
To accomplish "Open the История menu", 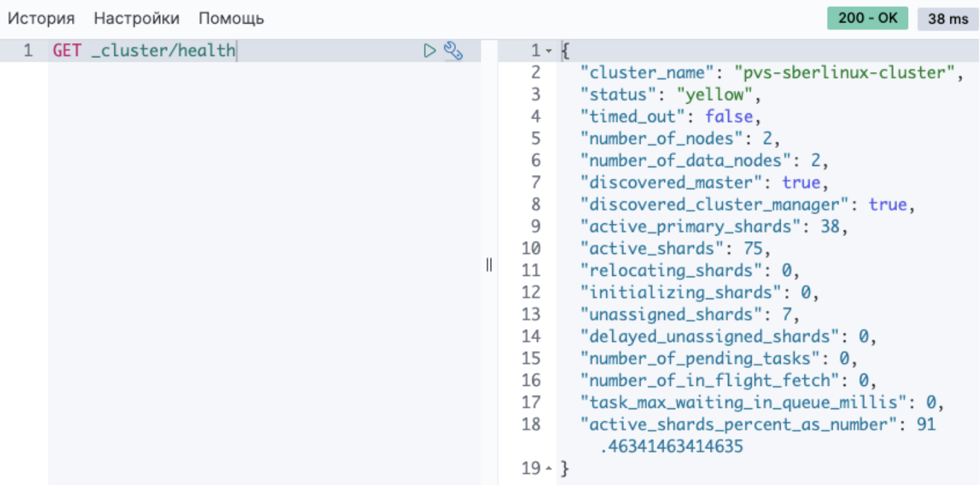I will (x=41, y=19).
